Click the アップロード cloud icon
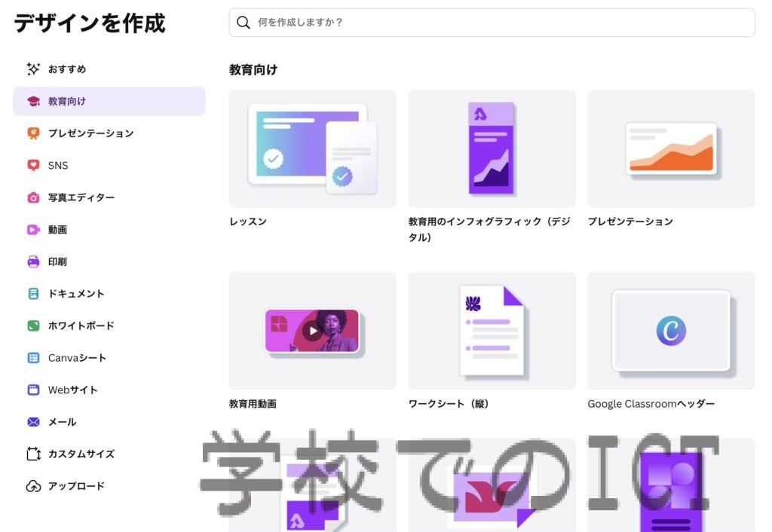Screen dimensions: 772x532 [33, 486]
